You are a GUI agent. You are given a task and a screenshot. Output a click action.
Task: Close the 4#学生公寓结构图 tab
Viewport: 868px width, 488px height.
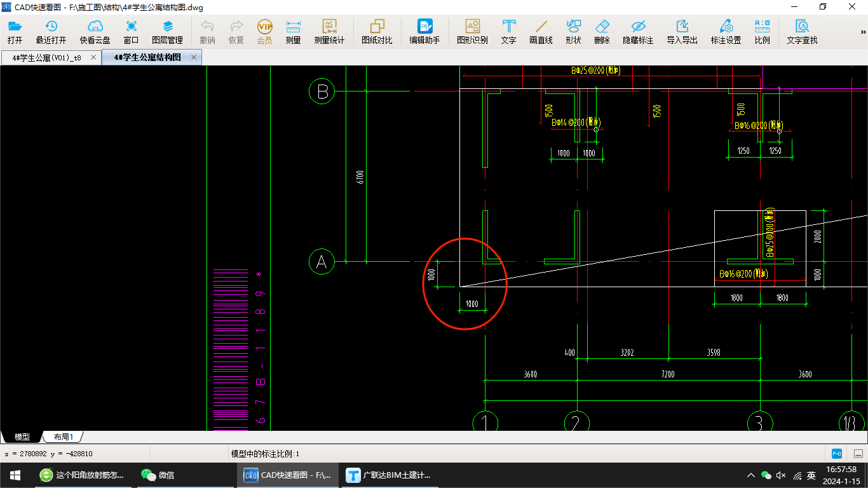[194, 57]
